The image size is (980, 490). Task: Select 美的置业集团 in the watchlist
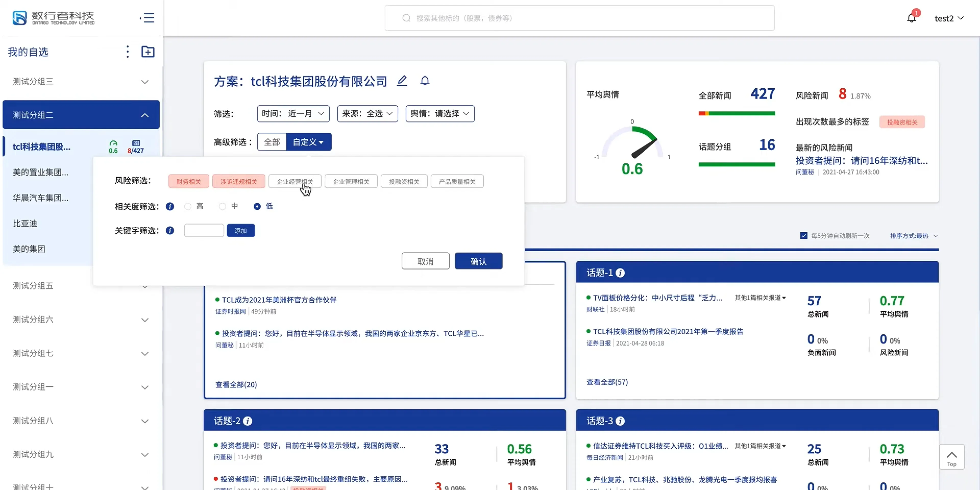point(40,172)
